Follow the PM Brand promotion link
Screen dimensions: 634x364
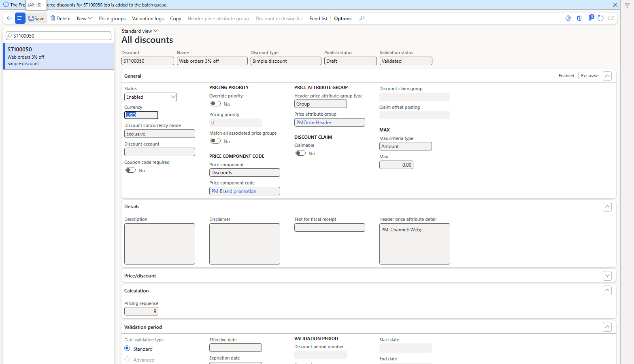tap(234, 191)
